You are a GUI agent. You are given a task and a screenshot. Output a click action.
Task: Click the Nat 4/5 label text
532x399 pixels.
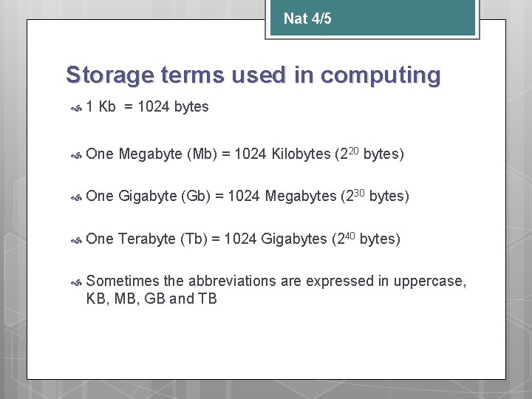click(307, 18)
